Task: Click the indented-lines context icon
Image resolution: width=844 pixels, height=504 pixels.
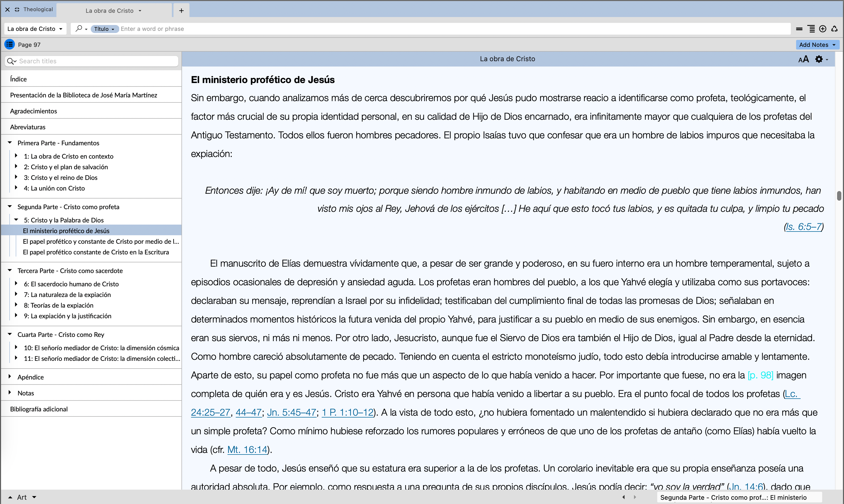Action: [x=811, y=29]
